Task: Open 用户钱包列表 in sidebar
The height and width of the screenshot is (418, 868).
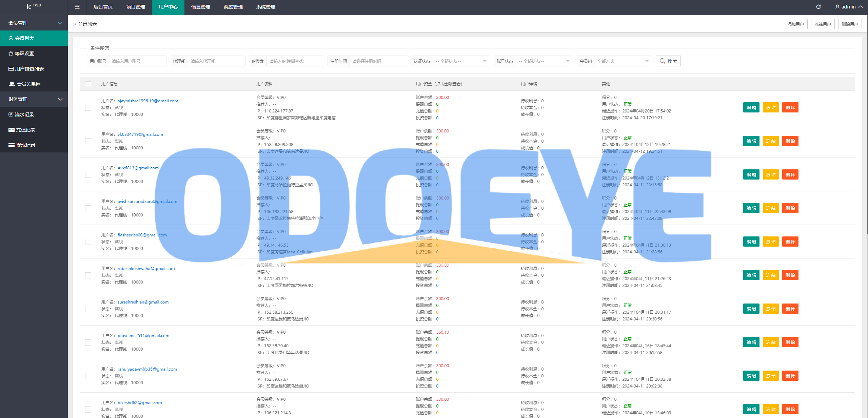Action: coord(34,69)
